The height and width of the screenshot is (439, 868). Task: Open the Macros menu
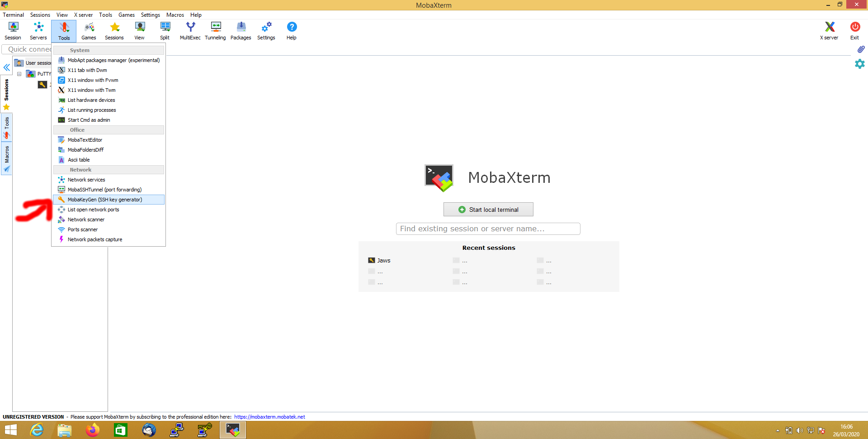point(175,15)
